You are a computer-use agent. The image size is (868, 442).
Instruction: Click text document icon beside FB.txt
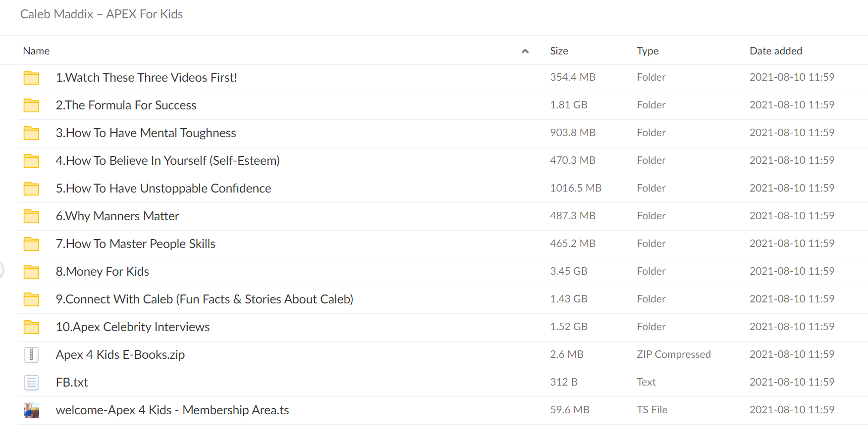pyautogui.click(x=31, y=382)
